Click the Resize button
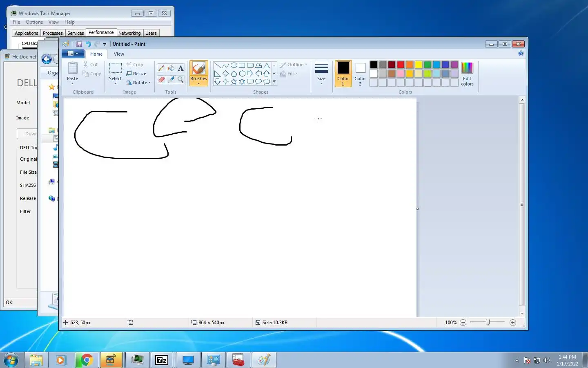This screenshot has width=588, height=368. [x=136, y=74]
